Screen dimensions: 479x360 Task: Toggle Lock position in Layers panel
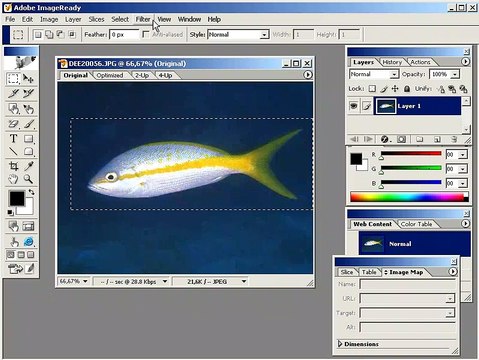395,89
